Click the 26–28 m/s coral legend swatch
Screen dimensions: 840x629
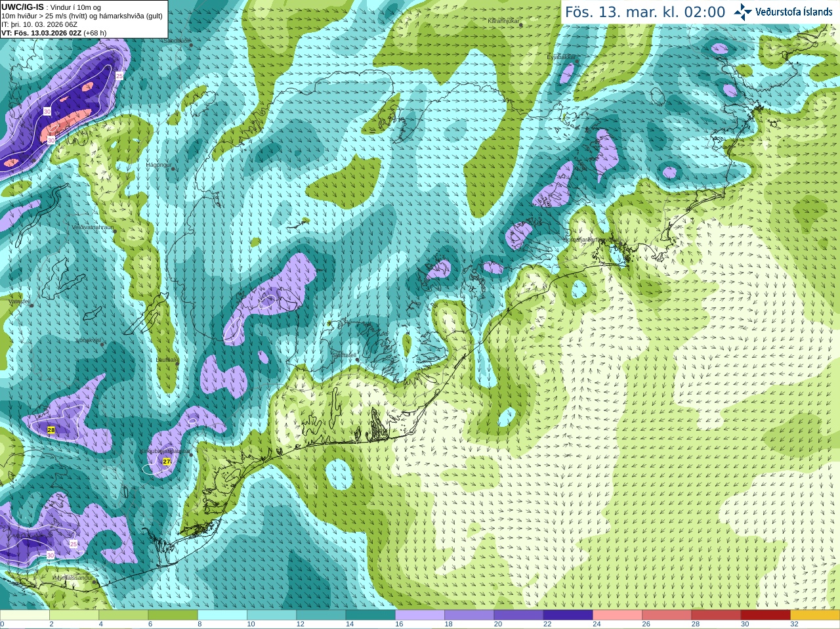tap(667, 615)
